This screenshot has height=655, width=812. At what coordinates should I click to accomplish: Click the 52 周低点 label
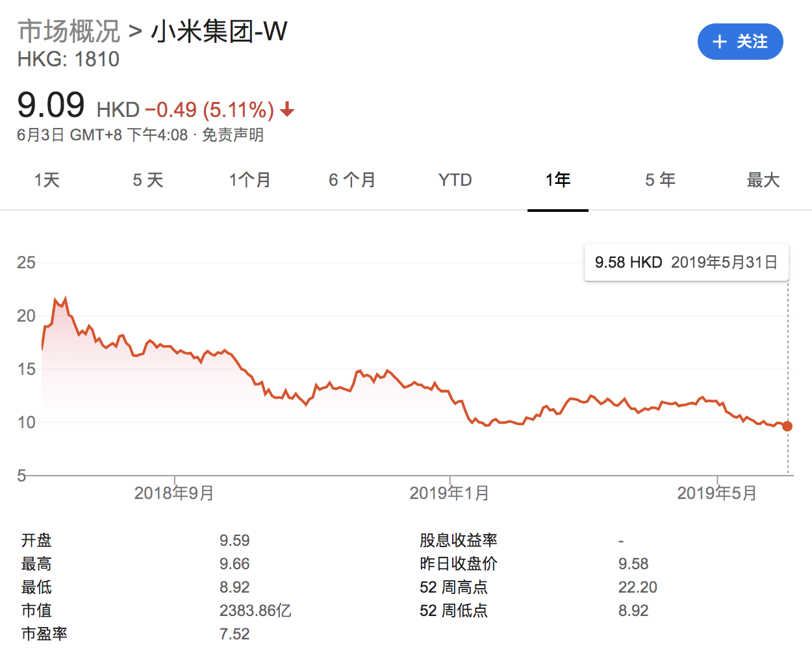(x=453, y=611)
